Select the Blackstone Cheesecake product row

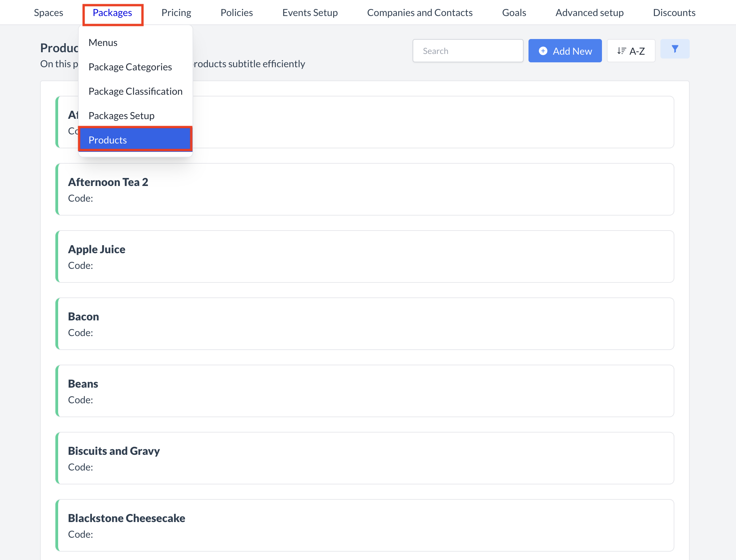click(x=365, y=525)
